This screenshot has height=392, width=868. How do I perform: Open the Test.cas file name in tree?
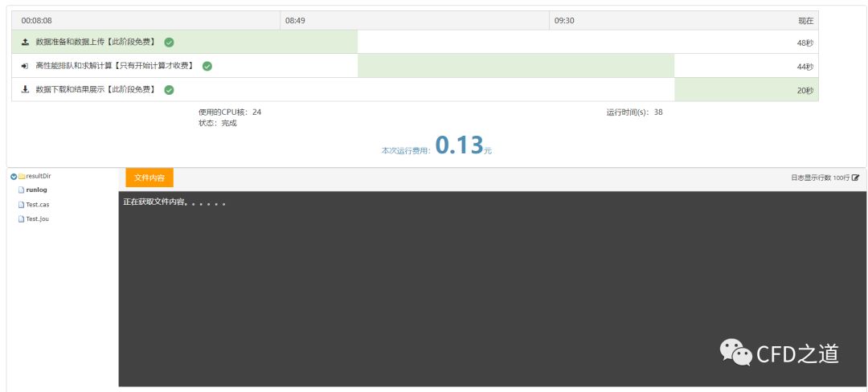pos(38,205)
